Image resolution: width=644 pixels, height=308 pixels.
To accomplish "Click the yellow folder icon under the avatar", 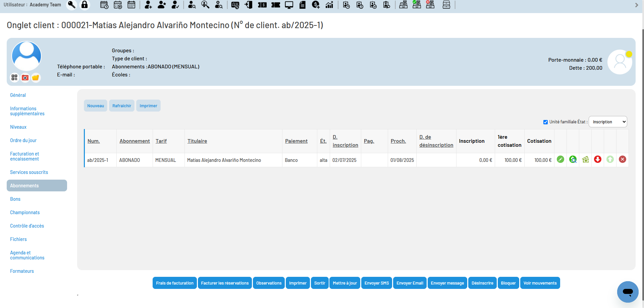I will point(36,78).
